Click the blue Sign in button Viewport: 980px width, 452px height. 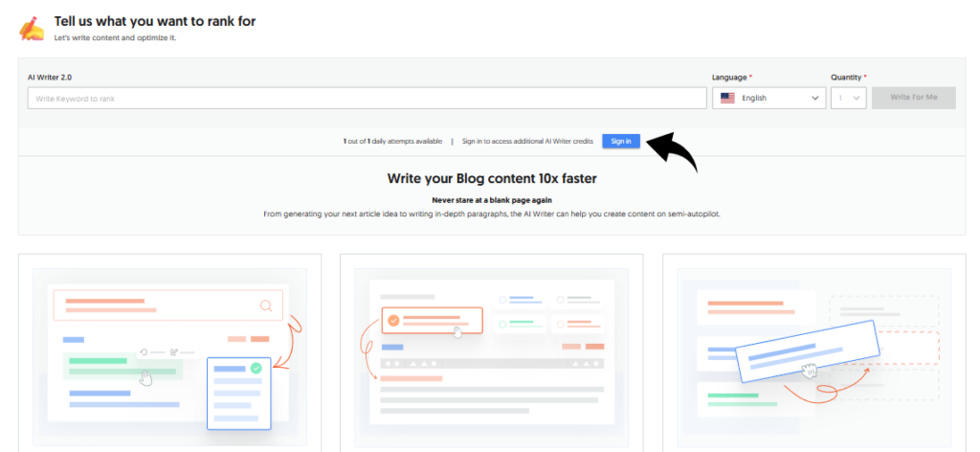620,142
